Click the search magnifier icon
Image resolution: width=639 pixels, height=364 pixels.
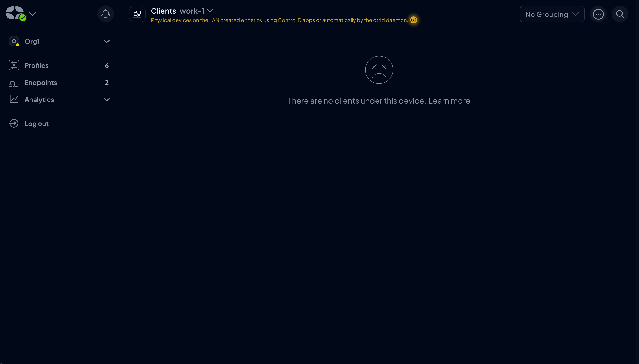click(620, 14)
